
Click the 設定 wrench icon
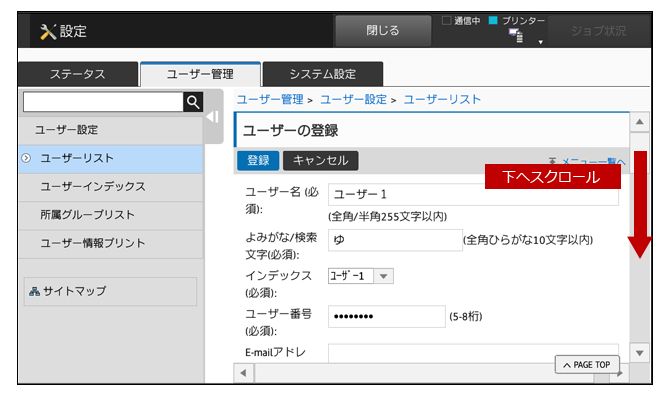coord(48,32)
